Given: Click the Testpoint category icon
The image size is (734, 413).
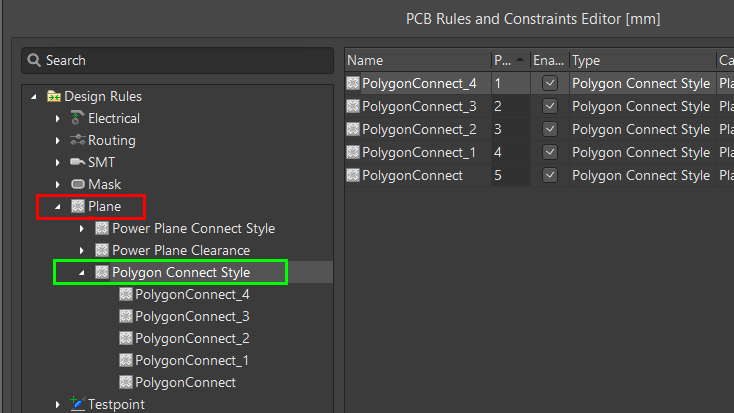Looking at the screenshot, I should pyautogui.click(x=78, y=405).
